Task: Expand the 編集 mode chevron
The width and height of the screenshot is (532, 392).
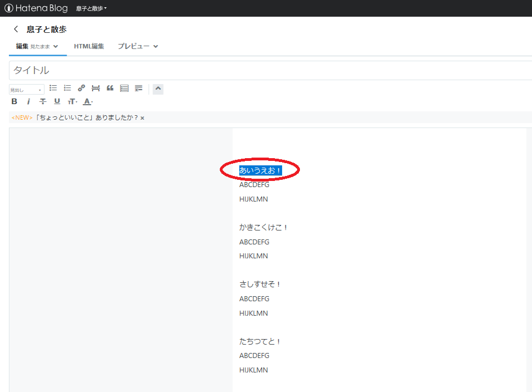Action: [x=56, y=47]
